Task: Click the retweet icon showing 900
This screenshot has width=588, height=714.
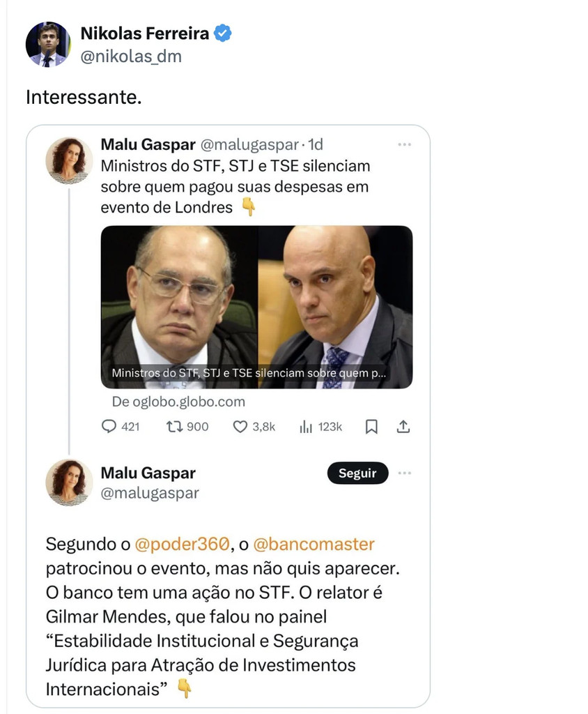Action: [x=174, y=427]
